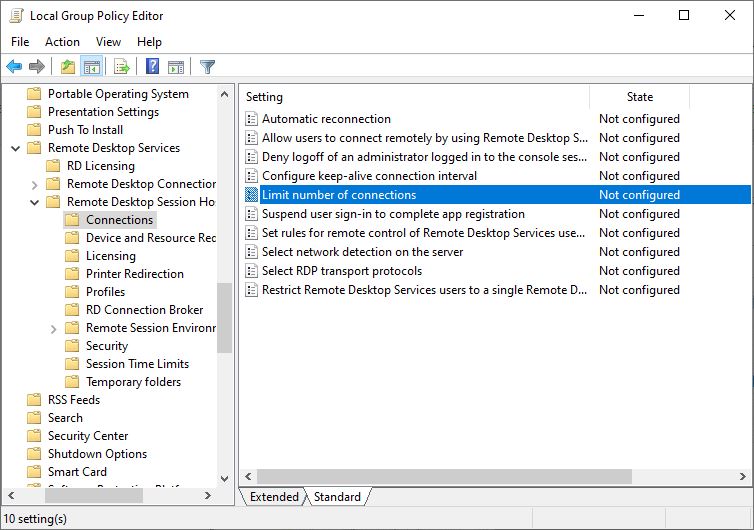
Task: Click the Forward arrow toolbar icon
Action: (x=37, y=66)
